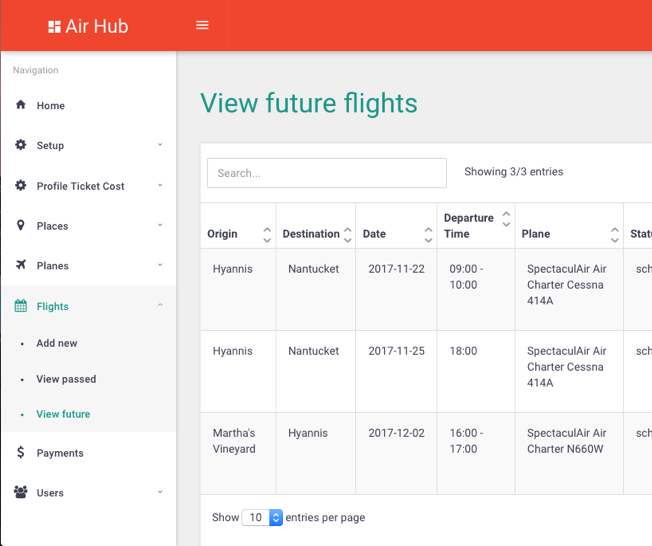Click the Users group icon
The image size is (652, 546).
tap(21, 493)
